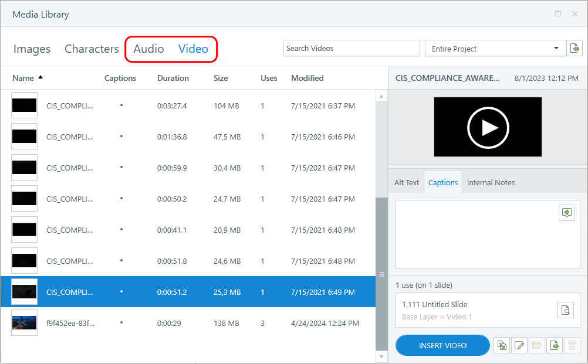Open slide preview icon for 1.111 Untitled Slide
588x364 pixels.
(x=566, y=309)
